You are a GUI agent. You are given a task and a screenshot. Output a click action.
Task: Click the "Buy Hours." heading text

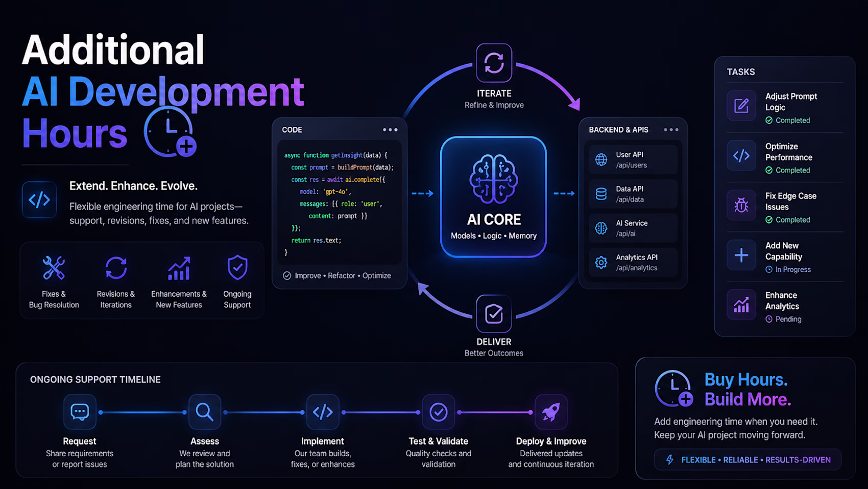(746, 380)
